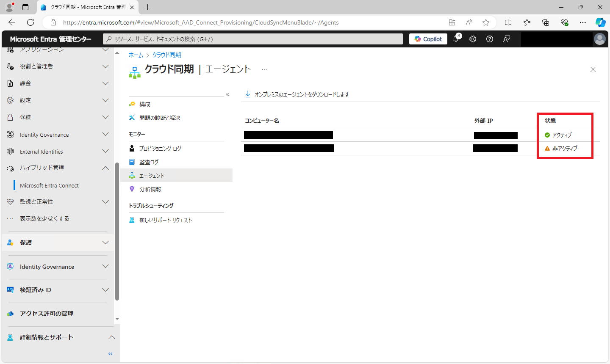
Task: Open a new browser tab
Action: click(147, 7)
